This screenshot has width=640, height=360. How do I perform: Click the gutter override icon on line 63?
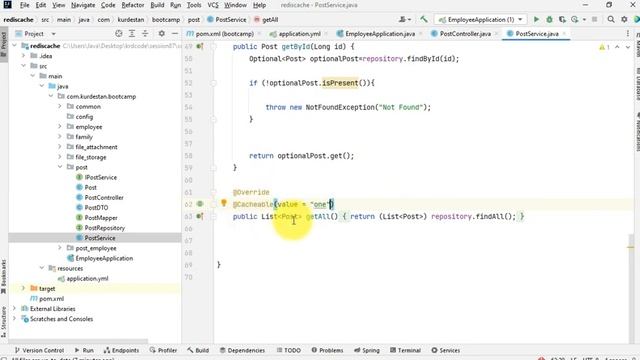point(200,216)
